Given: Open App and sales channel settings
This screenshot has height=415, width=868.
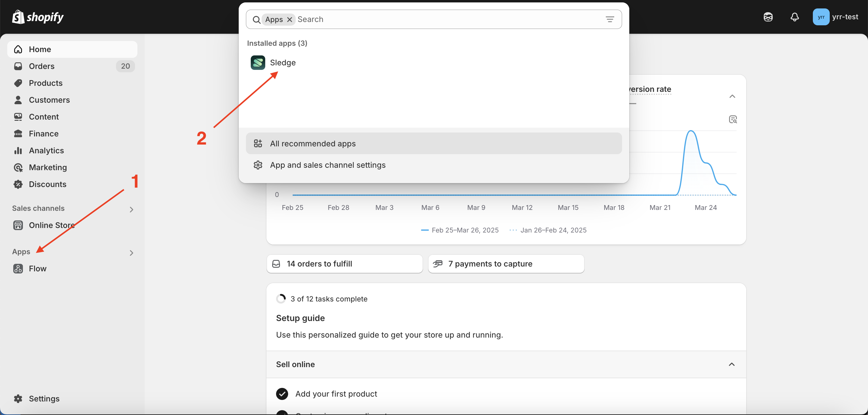Looking at the screenshot, I should [x=328, y=165].
